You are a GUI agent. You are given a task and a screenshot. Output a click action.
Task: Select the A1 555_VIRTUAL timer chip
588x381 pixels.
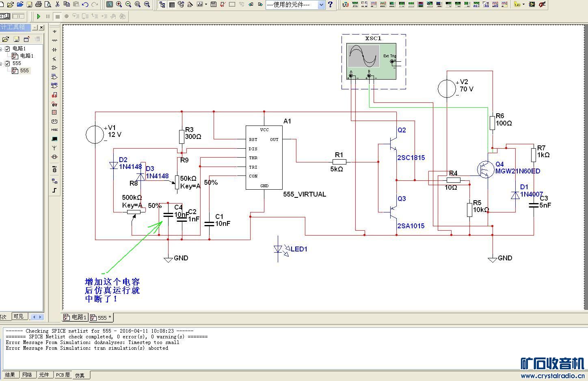(264, 157)
